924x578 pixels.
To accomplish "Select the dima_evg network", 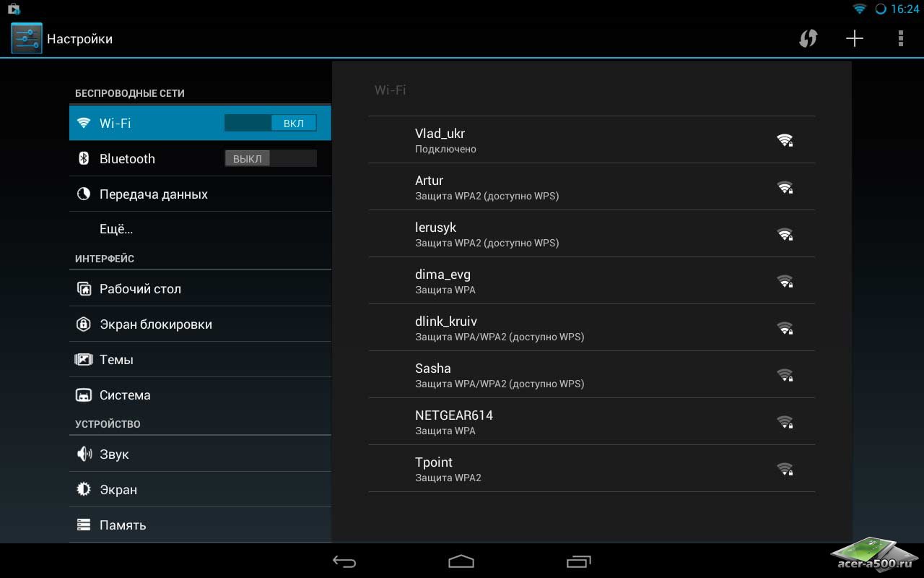I will tap(592, 281).
